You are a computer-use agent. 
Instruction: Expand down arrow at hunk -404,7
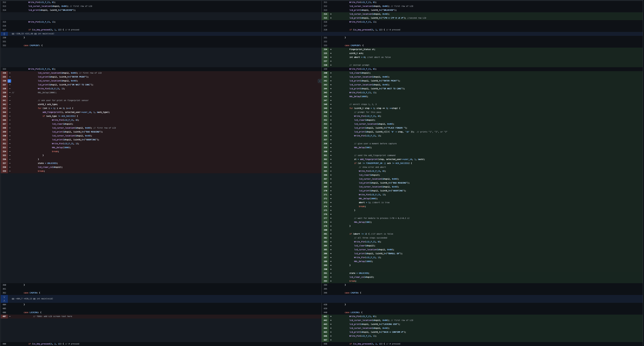coord(4,297)
